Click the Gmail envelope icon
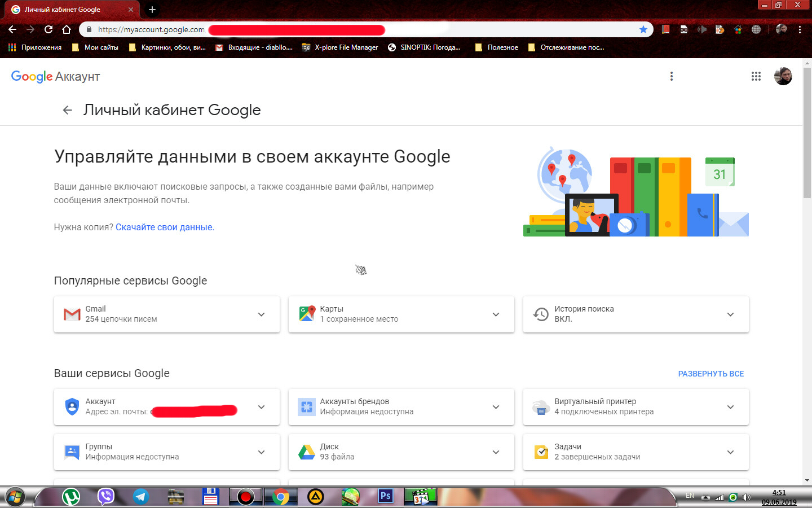This screenshot has height=508, width=812. click(x=72, y=314)
